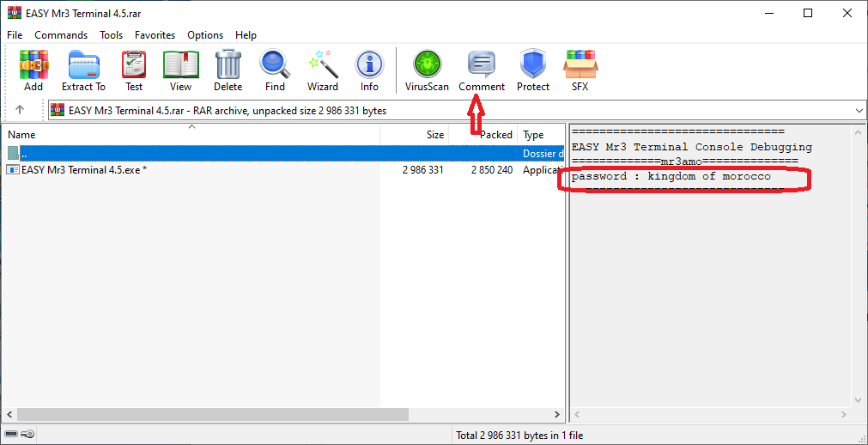Select EASY Mr3 Terminal 4.5.exe file
Image resolution: width=868 pixels, height=445 pixels.
coord(83,169)
